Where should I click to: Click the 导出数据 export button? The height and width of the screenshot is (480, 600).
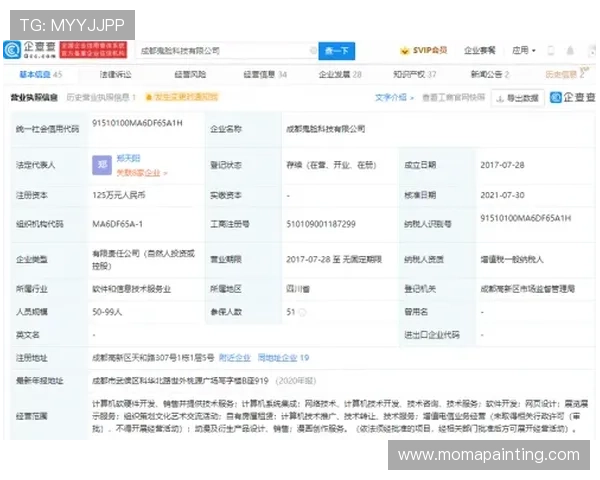coord(518,98)
